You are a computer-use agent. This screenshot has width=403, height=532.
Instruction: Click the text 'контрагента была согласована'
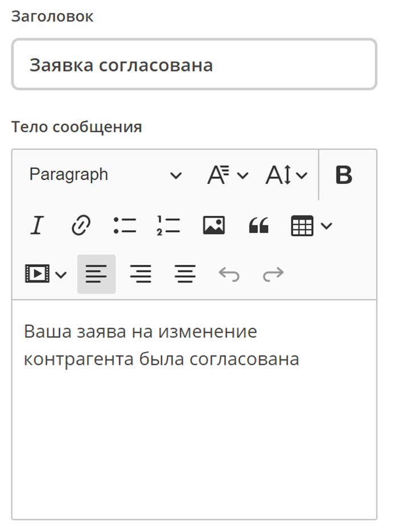tap(161, 359)
